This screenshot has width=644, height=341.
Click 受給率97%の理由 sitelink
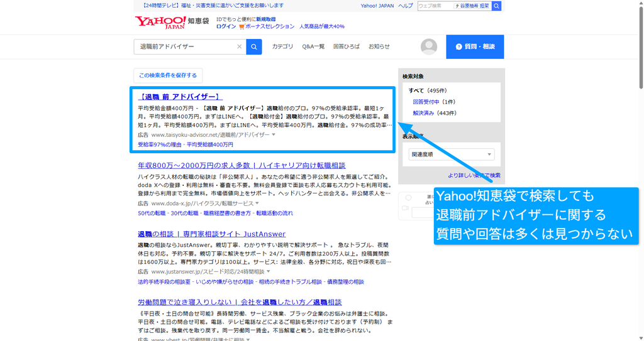pyautogui.click(x=159, y=144)
